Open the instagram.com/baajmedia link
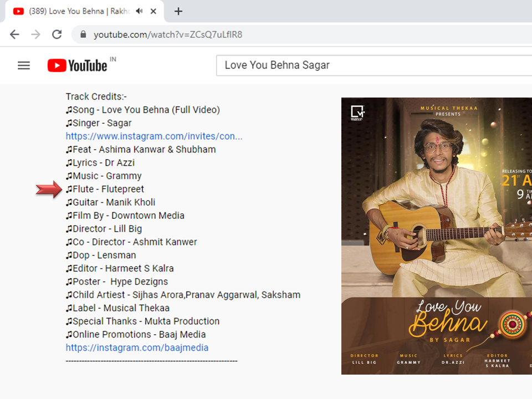Screen dimensions: 532x399 point(137,348)
